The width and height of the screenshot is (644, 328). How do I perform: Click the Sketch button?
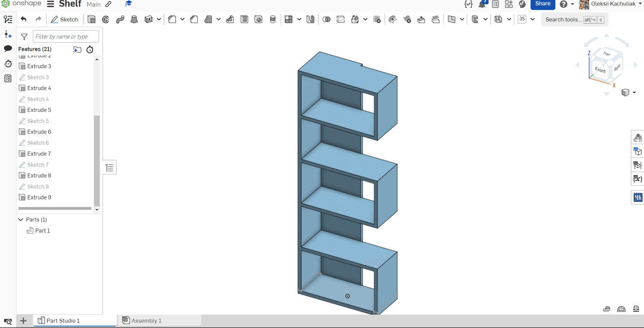pyautogui.click(x=64, y=20)
